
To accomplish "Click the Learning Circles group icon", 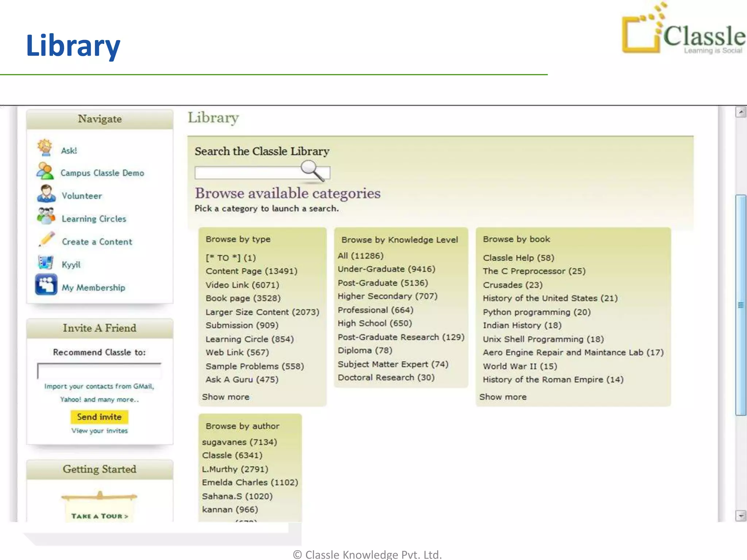I will (x=46, y=216).
